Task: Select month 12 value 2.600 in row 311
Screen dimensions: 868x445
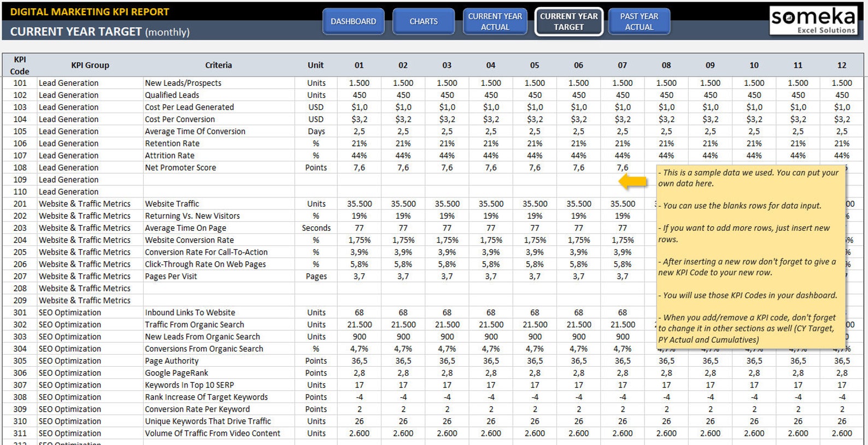Action: click(x=842, y=433)
